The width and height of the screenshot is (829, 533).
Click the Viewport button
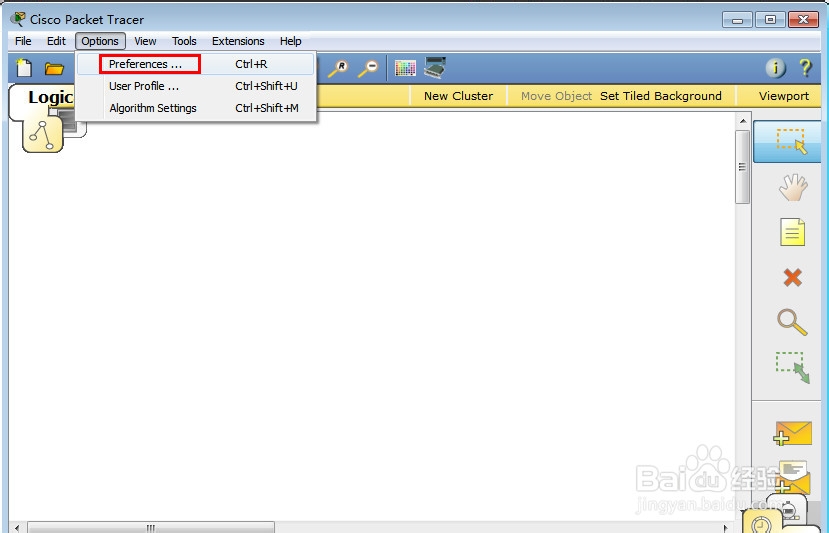(x=784, y=96)
